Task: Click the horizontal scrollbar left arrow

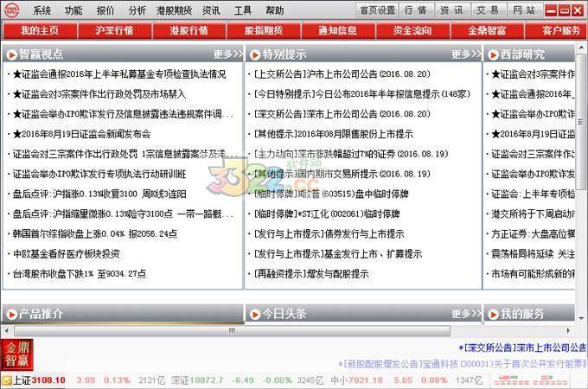Action: pos(6,330)
